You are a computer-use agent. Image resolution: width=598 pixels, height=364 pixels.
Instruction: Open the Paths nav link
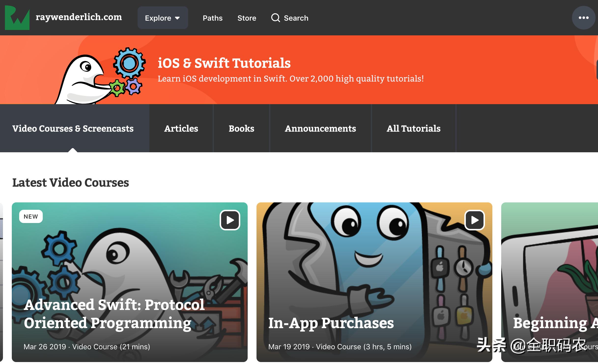[213, 18]
